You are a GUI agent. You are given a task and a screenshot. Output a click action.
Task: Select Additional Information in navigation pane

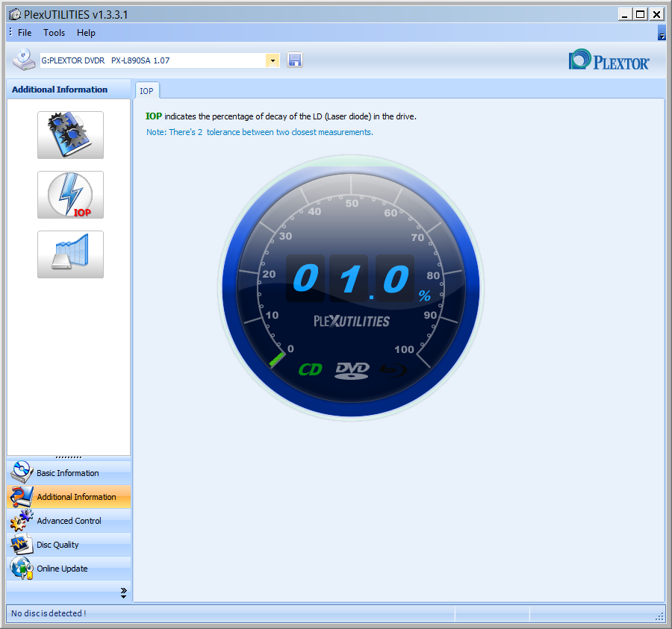click(x=69, y=497)
